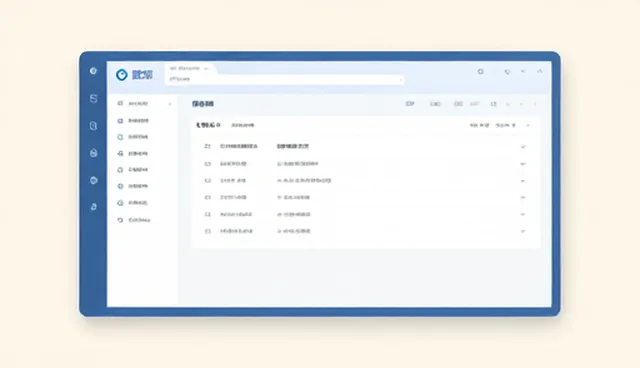Collapse using the upward chevron in top-right header

[540, 71]
